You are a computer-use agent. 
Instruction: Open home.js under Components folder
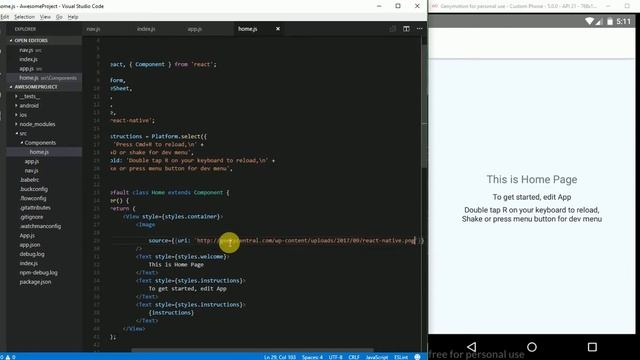click(39, 152)
